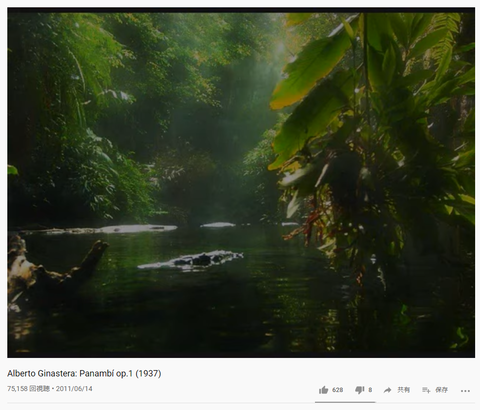
Task: Click the share arrow icon
Action: pos(387,390)
